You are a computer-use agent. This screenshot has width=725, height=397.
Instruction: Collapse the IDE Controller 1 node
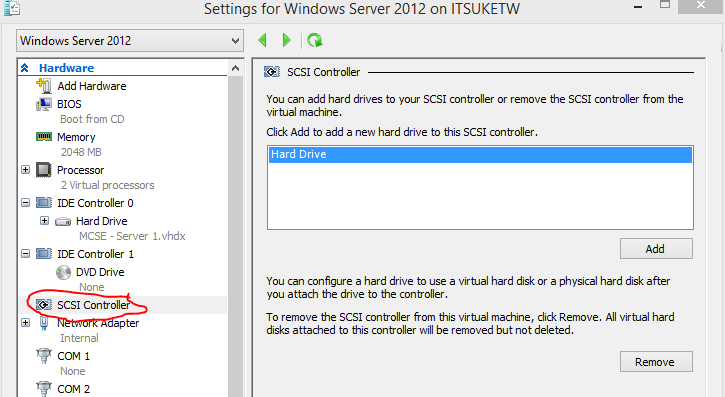[25, 253]
